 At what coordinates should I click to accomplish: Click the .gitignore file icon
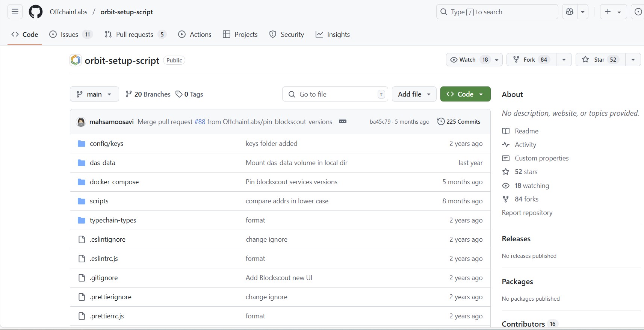[82, 278]
